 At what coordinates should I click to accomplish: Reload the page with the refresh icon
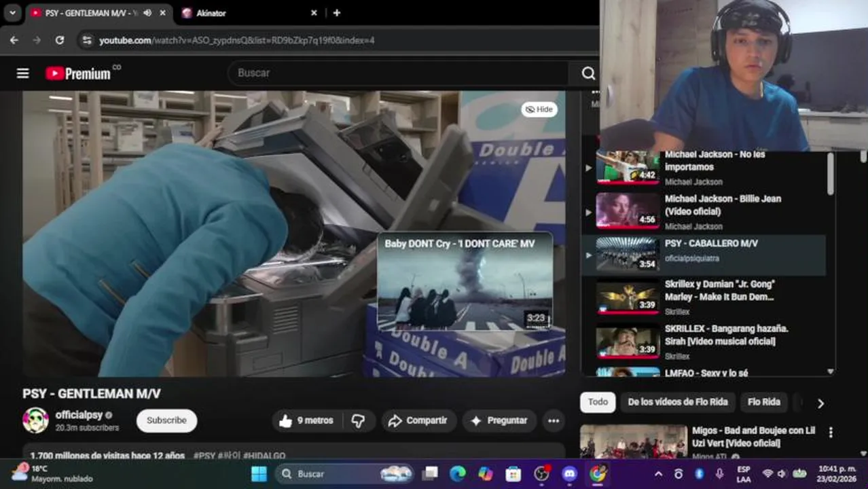point(60,40)
